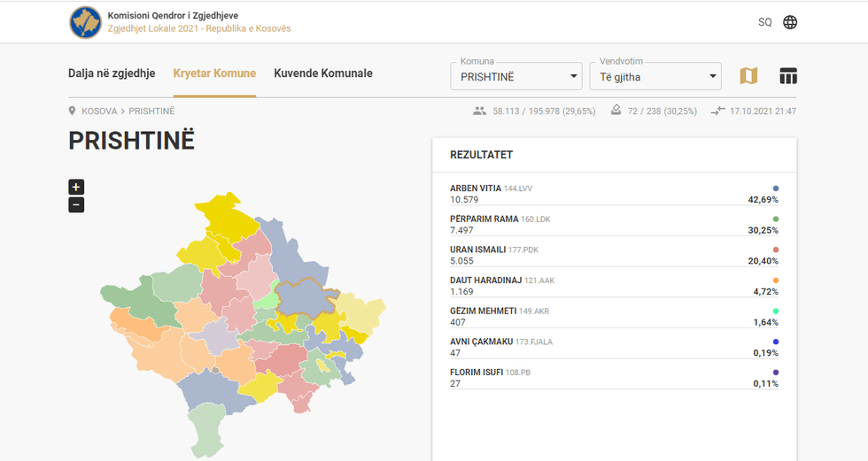The width and height of the screenshot is (868, 461).
Task: Click the location pin breadcrumb icon
Action: click(x=73, y=111)
